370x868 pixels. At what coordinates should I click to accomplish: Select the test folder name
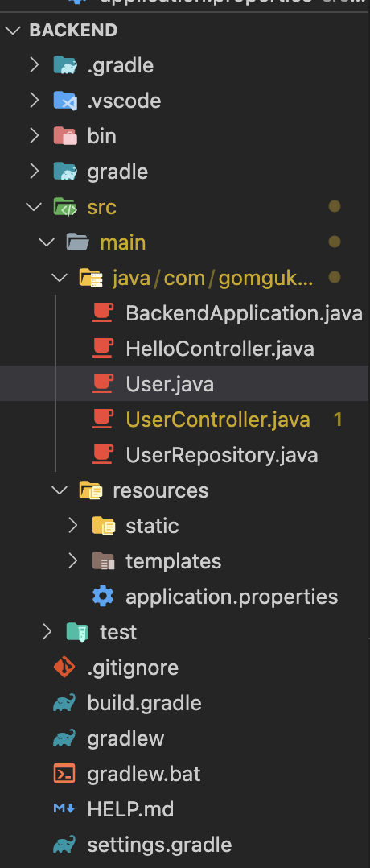[118, 632]
